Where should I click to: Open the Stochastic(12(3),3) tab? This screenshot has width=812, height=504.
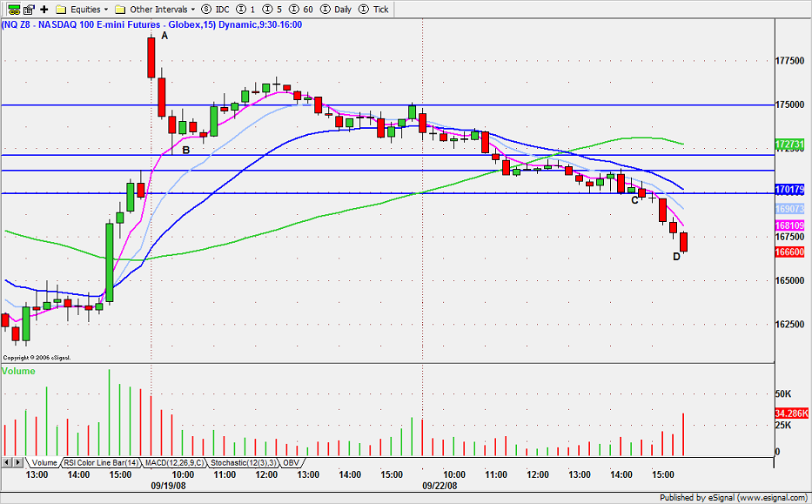click(x=244, y=462)
